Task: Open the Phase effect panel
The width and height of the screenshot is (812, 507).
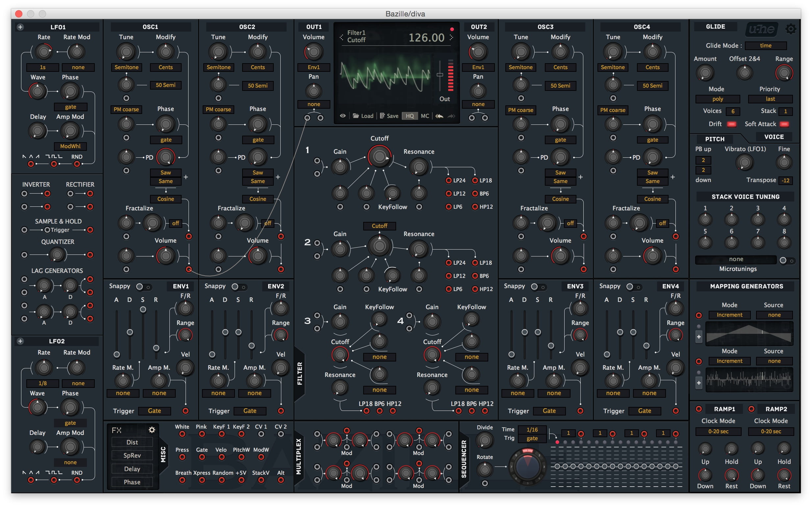Action: [132, 482]
